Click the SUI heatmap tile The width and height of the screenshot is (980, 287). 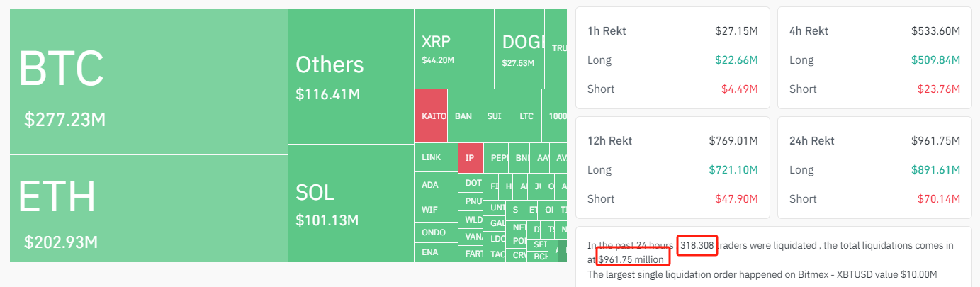[495, 116]
